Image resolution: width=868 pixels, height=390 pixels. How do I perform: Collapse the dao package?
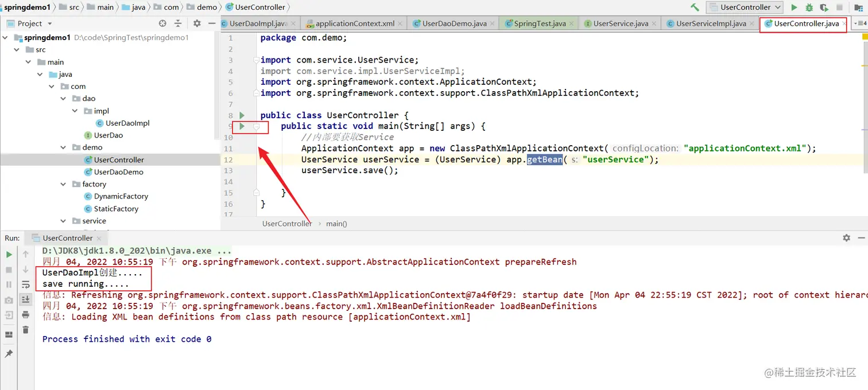tap(63, 99)
